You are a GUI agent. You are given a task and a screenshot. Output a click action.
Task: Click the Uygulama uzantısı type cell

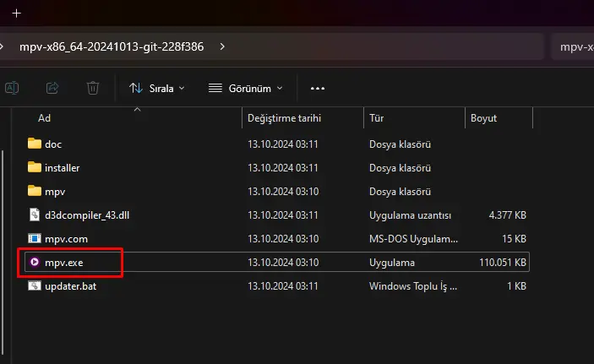[411, 215]
